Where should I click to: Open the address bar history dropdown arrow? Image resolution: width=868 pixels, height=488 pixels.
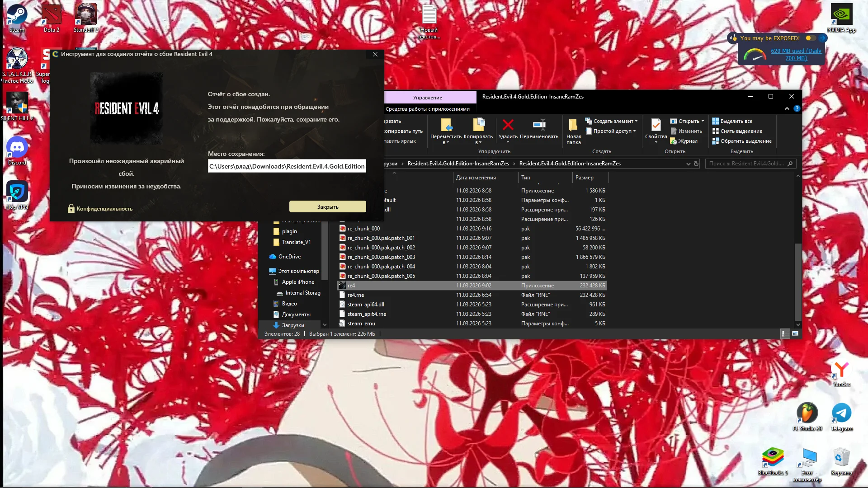pyautogui.click(x=688, y=164)
